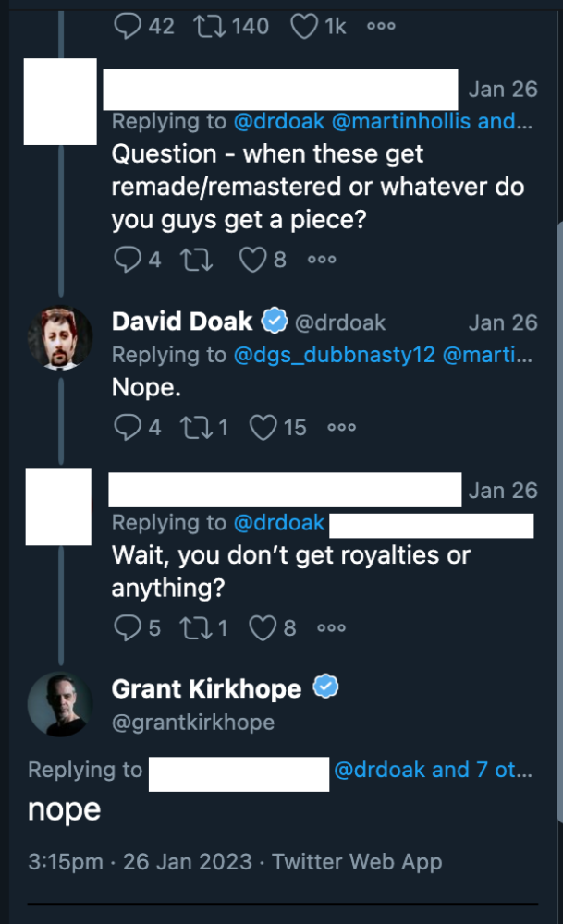Like the "Wait, you don't get royalties" tweet
Viewport: 563px width, 924px height.
(x=264, y=628)
